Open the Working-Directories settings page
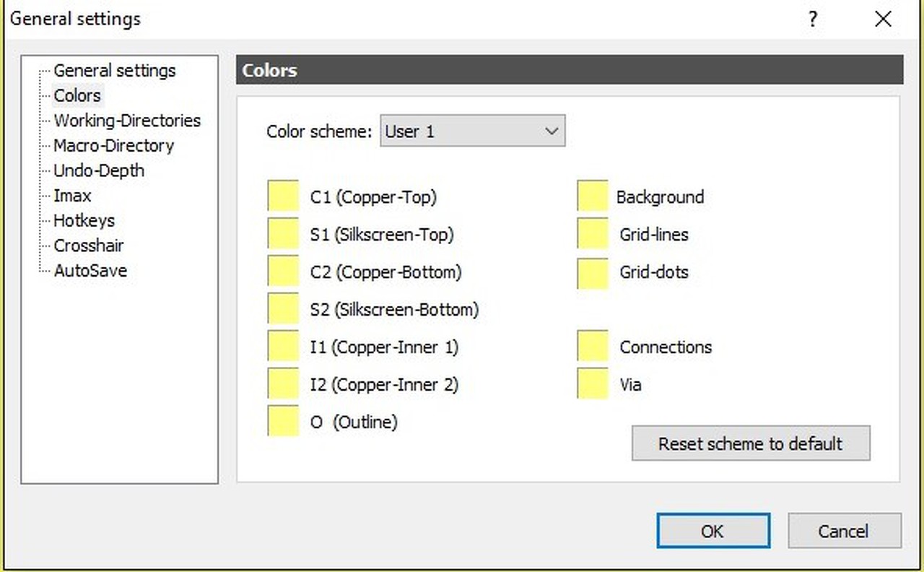The width and height of the screenshot is (924, 572). [x=127, y=121]
